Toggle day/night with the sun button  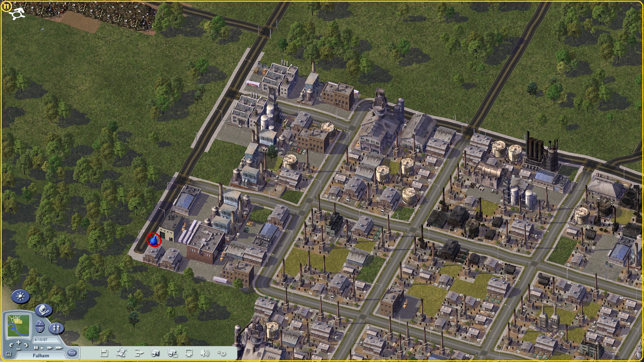[x=20, y=297]
